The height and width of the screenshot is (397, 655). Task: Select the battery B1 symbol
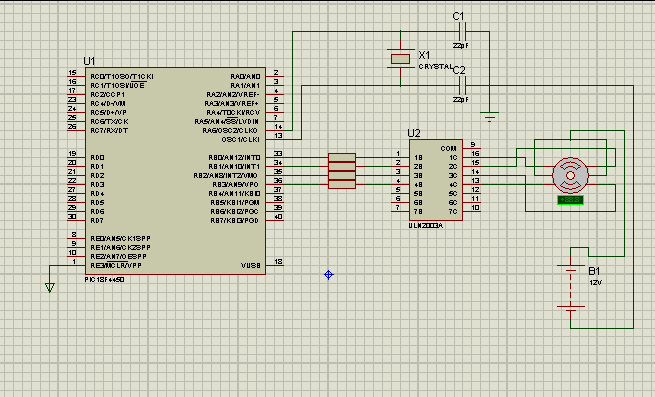571,288
